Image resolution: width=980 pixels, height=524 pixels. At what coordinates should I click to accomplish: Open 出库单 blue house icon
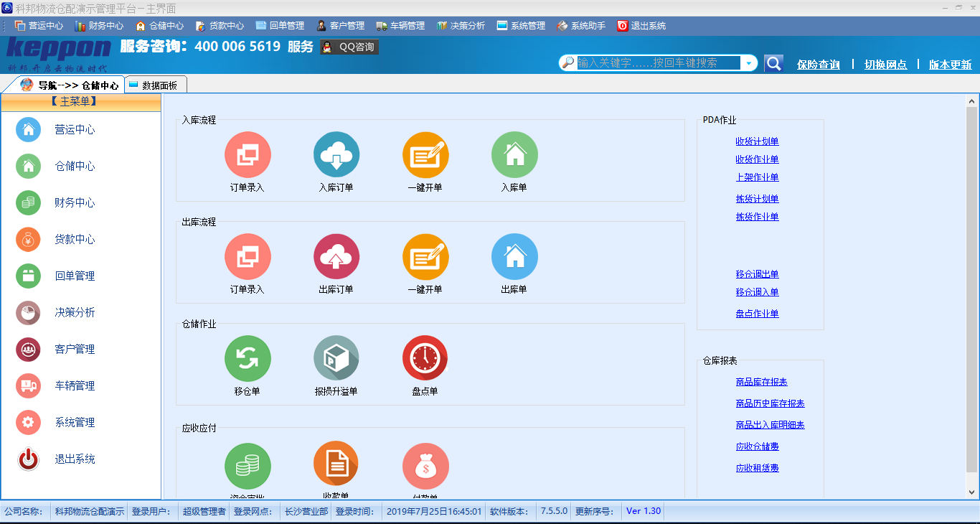(514, 257)
